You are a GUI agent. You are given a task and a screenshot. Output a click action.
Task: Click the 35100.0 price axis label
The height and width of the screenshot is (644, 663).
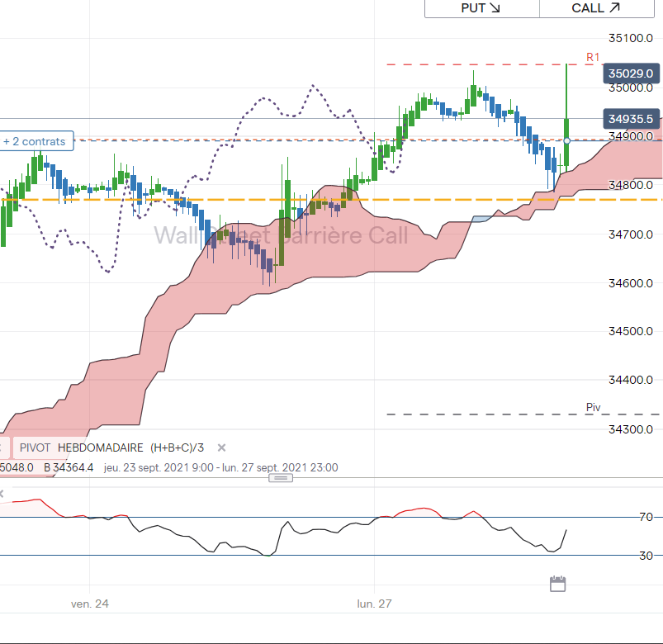tap(631, 38)
